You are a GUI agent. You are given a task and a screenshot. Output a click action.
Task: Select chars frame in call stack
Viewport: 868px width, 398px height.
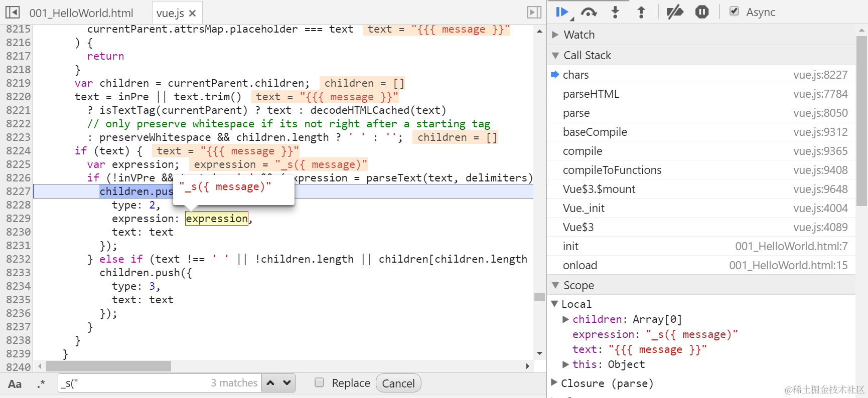[x=701, y=75]
